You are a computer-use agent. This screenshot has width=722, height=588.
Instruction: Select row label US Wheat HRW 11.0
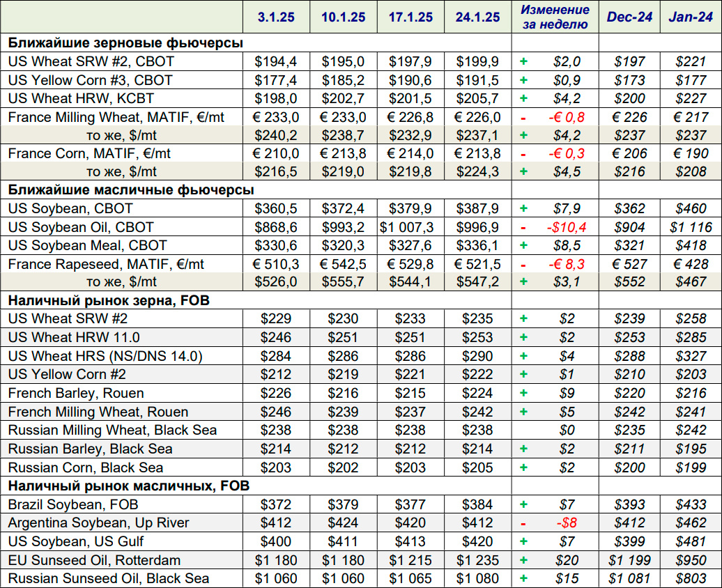point(74,337)
